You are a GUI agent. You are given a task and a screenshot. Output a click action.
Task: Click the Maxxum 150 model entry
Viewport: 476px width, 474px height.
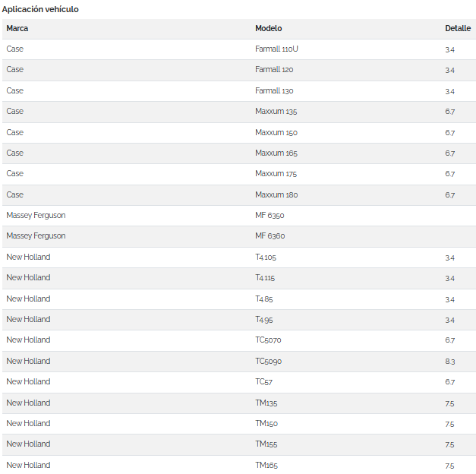coord(276,133)
